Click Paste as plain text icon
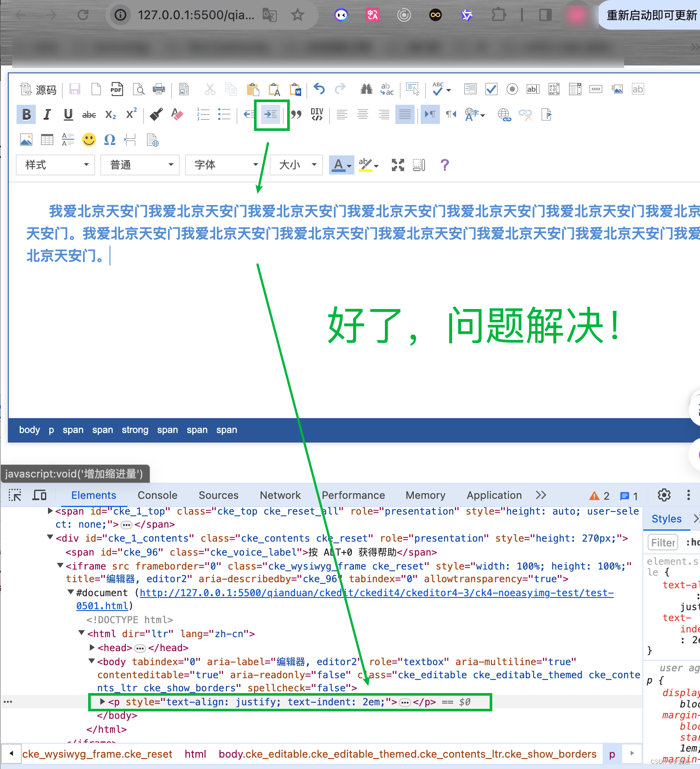700x769 pixels. [x=274, y=89]
